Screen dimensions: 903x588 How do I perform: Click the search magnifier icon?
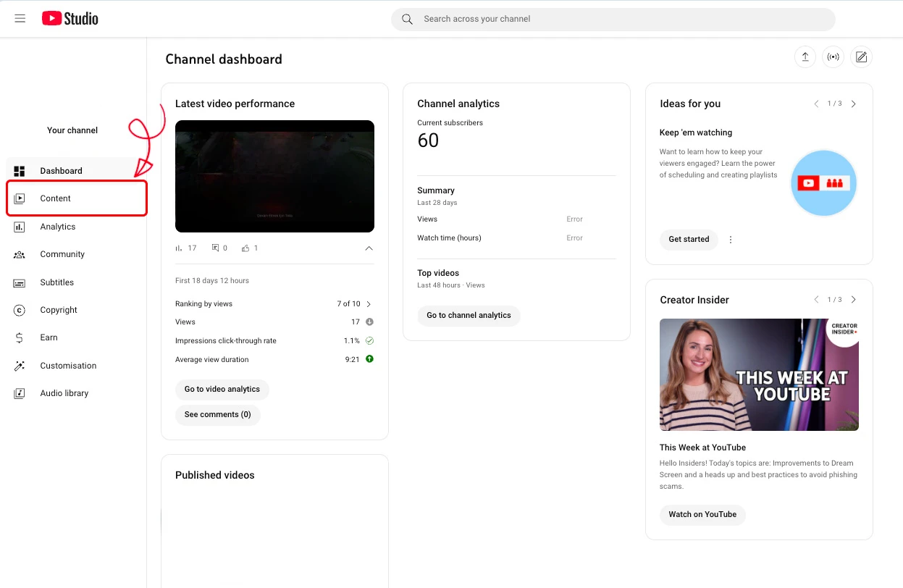(x=408, y=19)
